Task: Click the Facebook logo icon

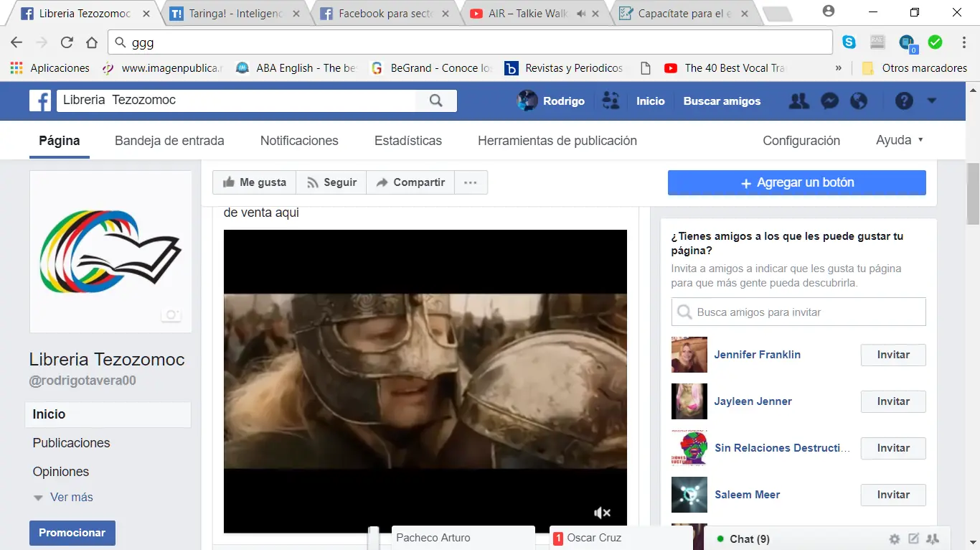Action: (x=39, y=101)
